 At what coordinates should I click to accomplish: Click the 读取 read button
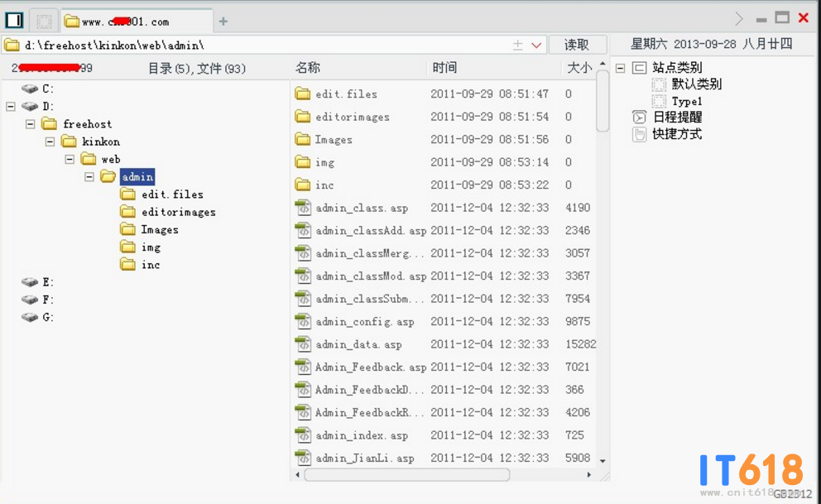coord(577,45)
